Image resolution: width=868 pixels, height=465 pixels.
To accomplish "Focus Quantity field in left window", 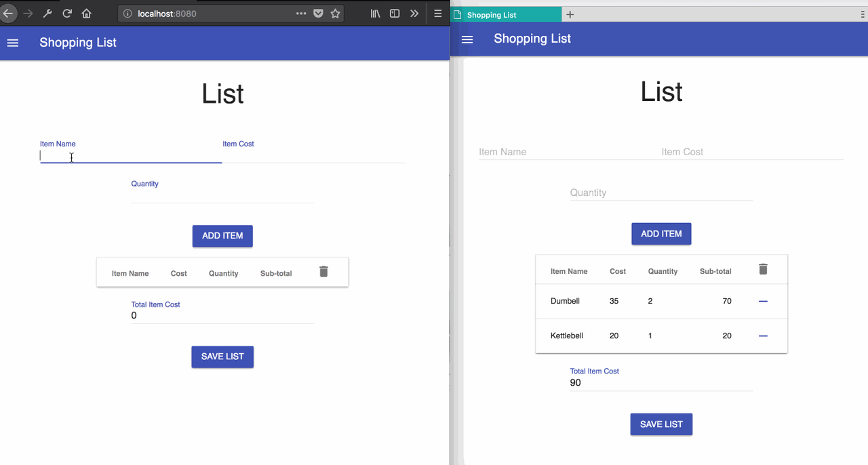I will (x=222, y=195).
